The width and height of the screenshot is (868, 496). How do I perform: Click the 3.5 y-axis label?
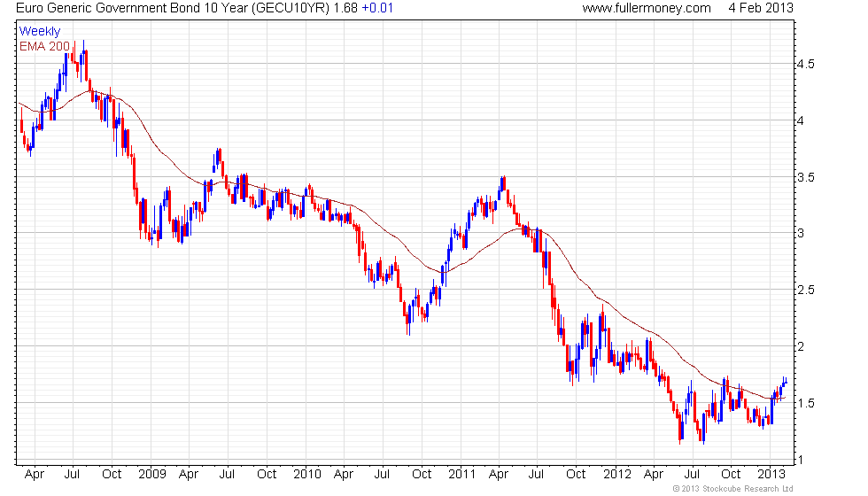(806, 178)
